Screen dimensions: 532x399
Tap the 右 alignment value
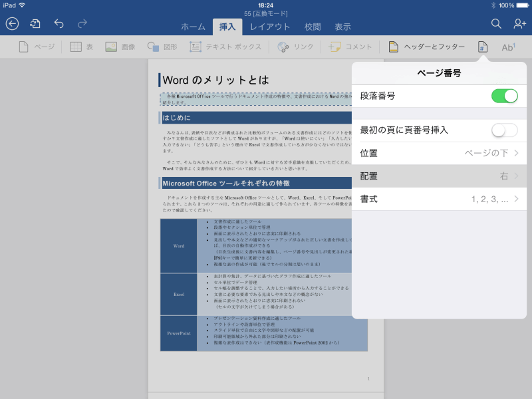[504, 176]
